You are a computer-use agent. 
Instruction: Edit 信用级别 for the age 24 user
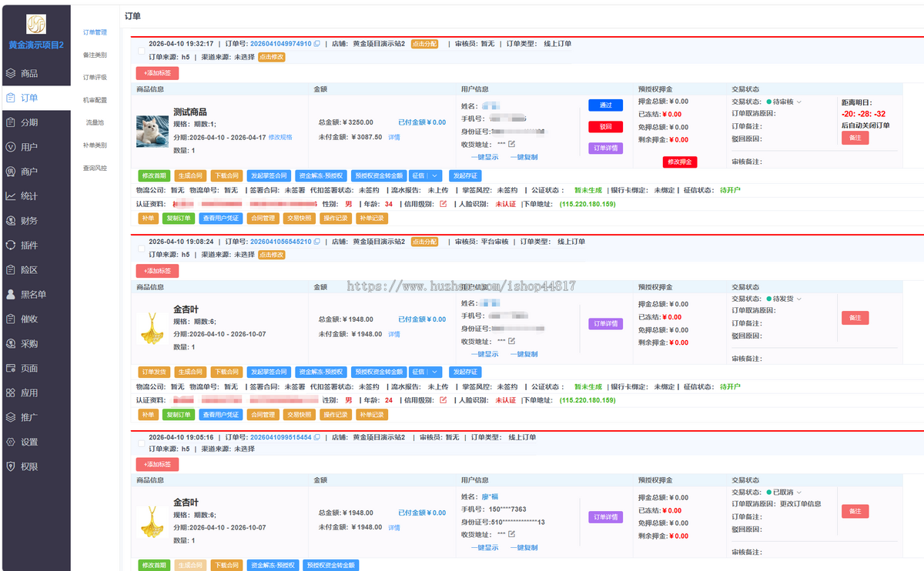point(444,400)
